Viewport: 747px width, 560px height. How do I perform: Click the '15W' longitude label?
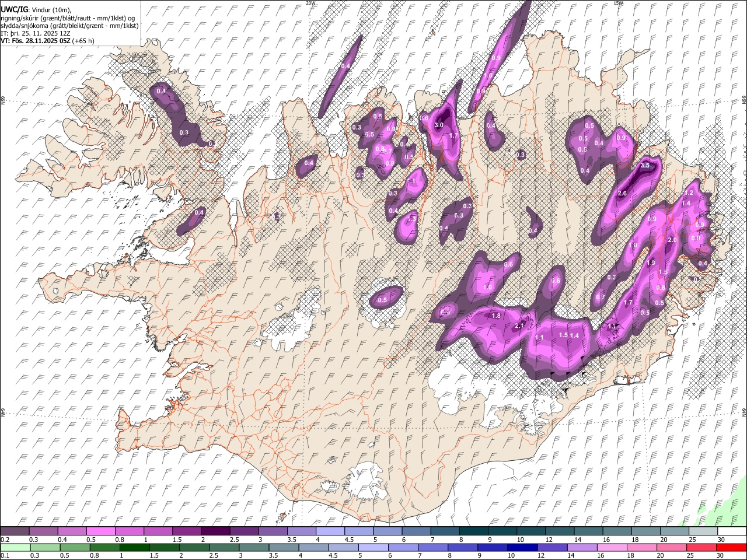(x=618, y=3)
